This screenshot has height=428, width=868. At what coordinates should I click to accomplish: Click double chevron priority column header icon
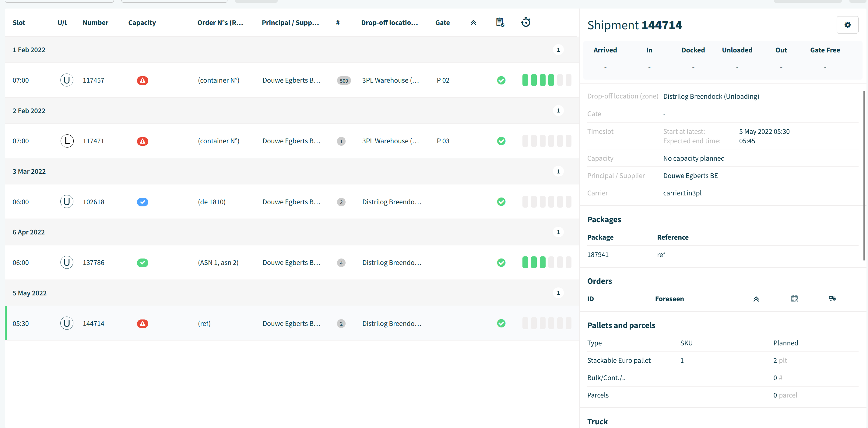tap(473, 23)
